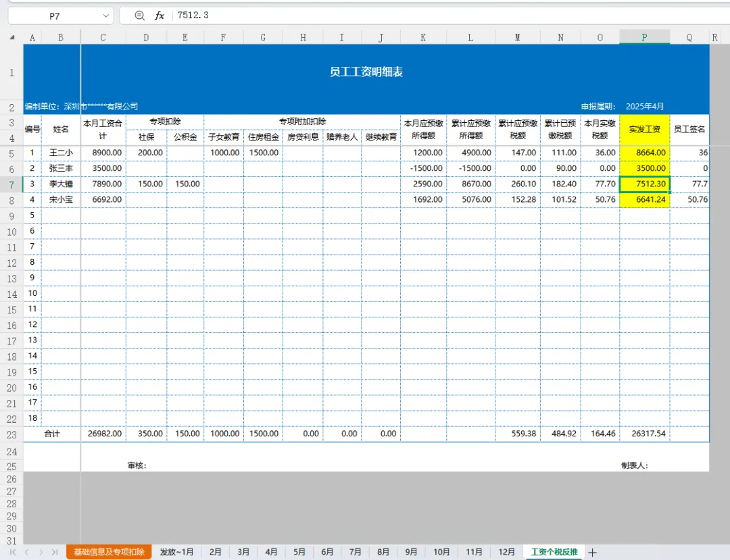The height and width of the screenshot is (560, 730).
Task: Open the 8月 sheet tab
Action: point(383,552)
